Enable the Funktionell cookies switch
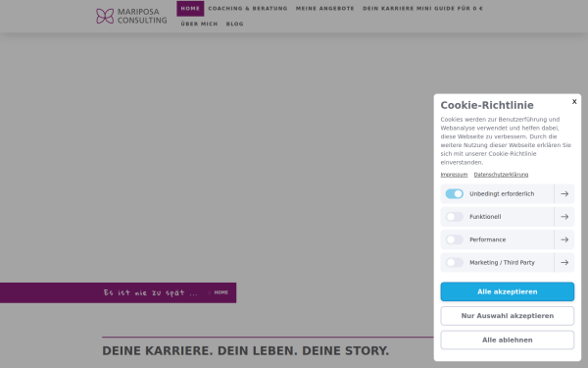The width and height of the screenshot is (588, 368). click(x=454, y=217)
